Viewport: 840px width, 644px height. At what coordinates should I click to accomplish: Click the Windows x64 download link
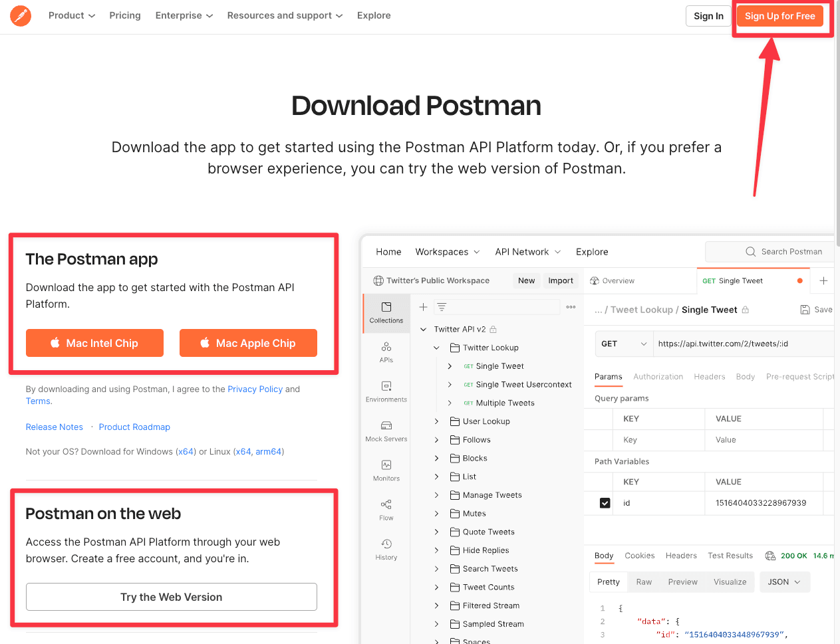point(186,452)
